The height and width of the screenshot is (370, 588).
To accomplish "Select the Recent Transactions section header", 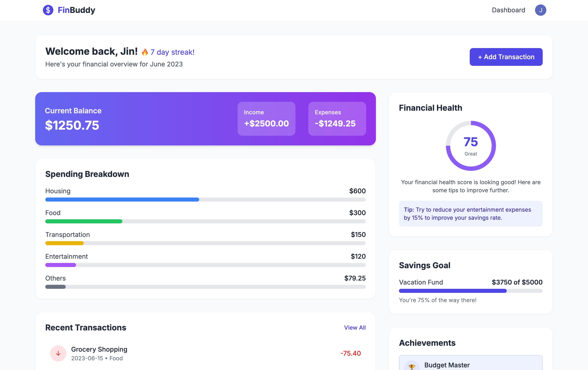I will click(x=86, y=328).
